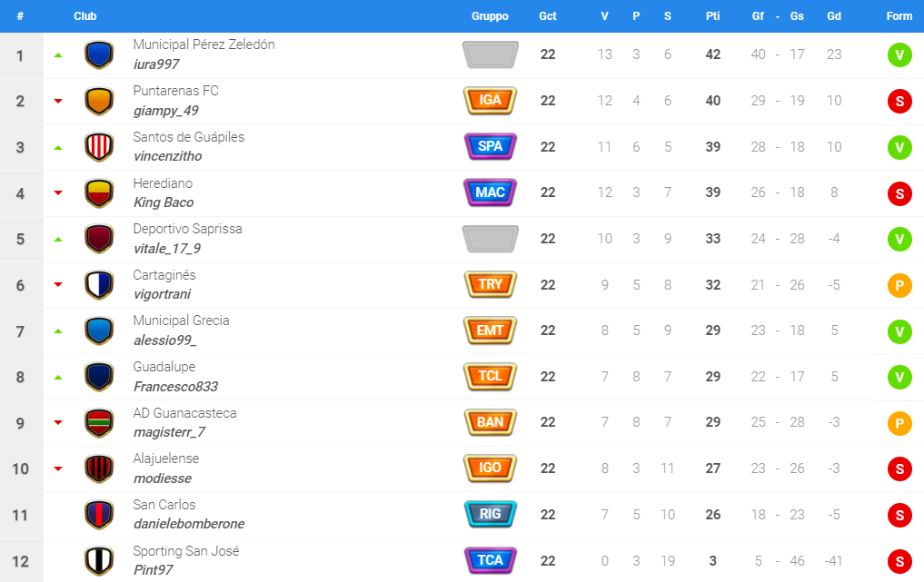
Task: Click red S form indicator for Herediano
Action: [899, 193]
